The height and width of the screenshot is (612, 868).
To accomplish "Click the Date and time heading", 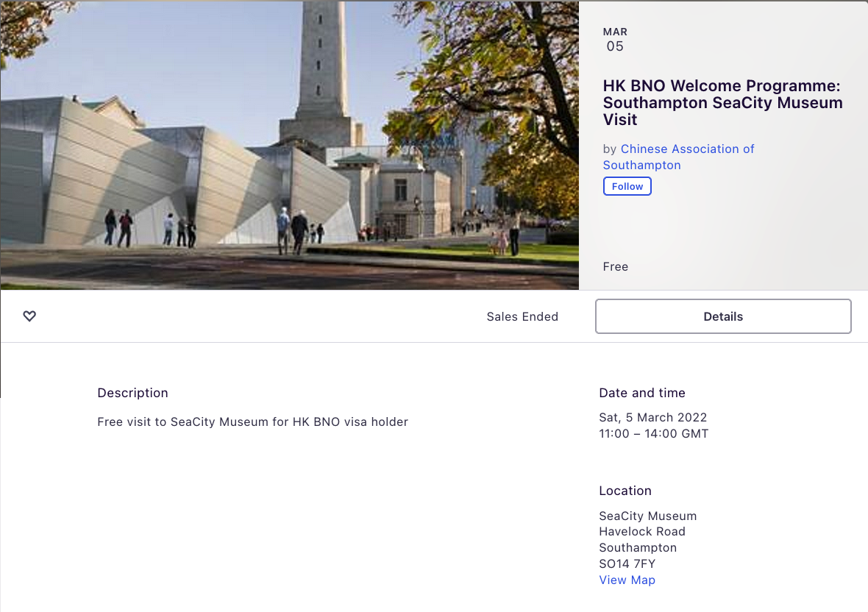I will pos(642,393).
